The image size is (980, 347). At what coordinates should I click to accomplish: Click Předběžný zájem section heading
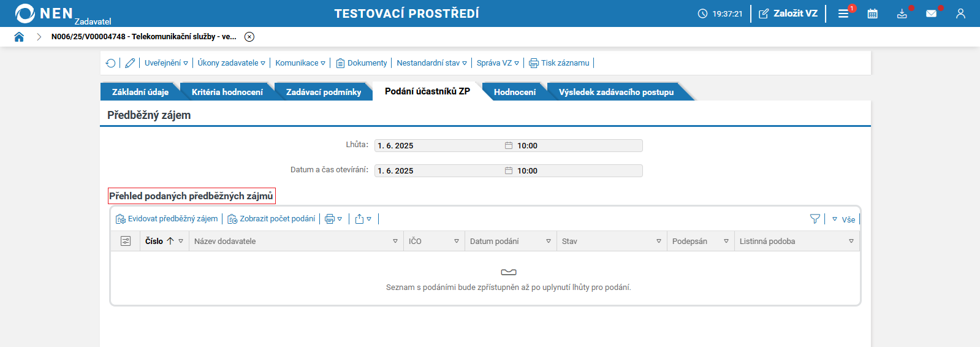pos(149,115)
